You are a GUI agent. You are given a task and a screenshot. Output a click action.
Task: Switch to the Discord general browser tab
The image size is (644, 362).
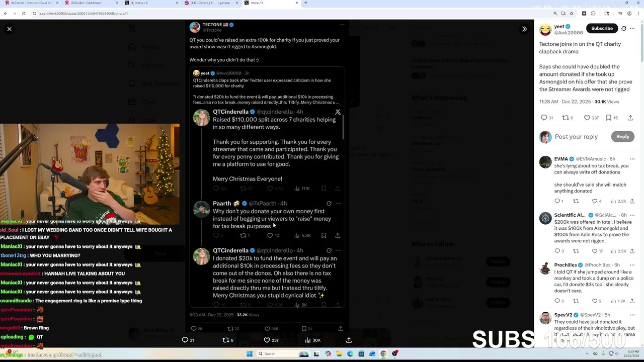(211, 3)
